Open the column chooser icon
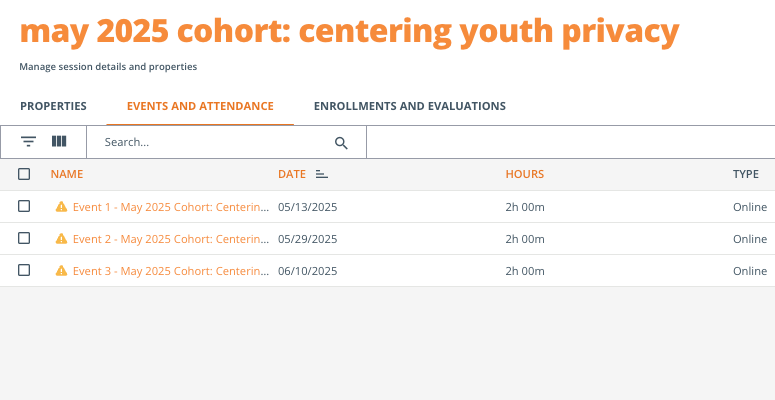775x400 pixels. (59, 142)
